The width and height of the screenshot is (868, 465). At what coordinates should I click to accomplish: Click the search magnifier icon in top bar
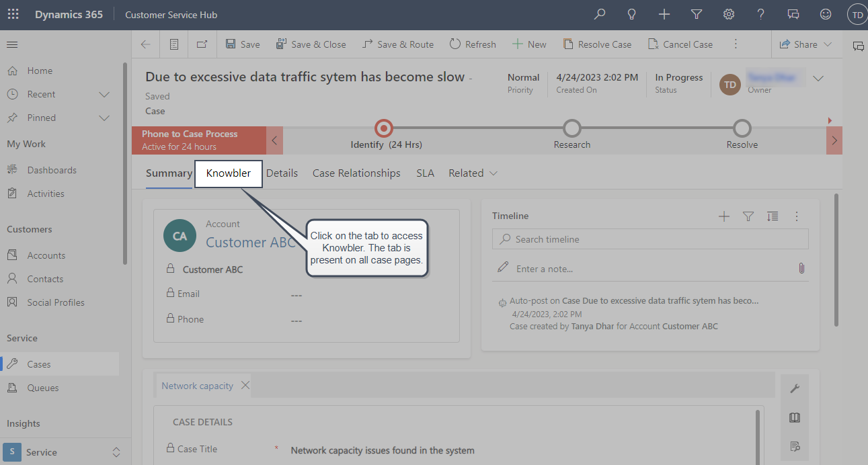600,14
